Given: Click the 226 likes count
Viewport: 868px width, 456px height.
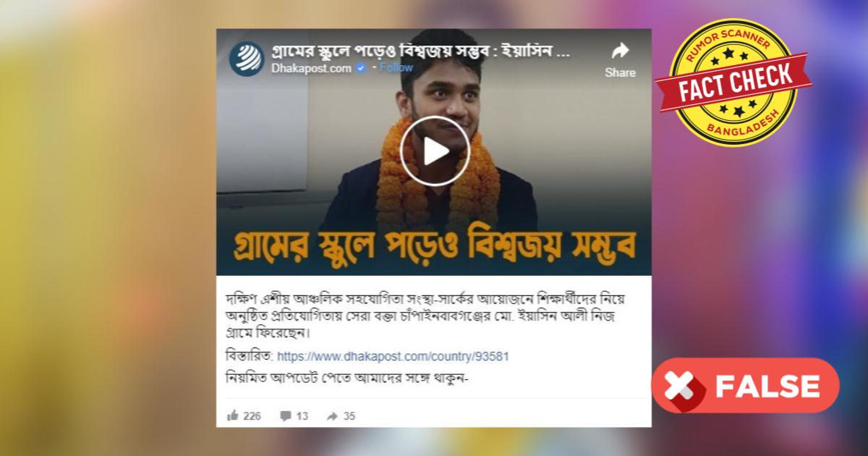Looking at the screenshot, I should [x=252, y=416].
